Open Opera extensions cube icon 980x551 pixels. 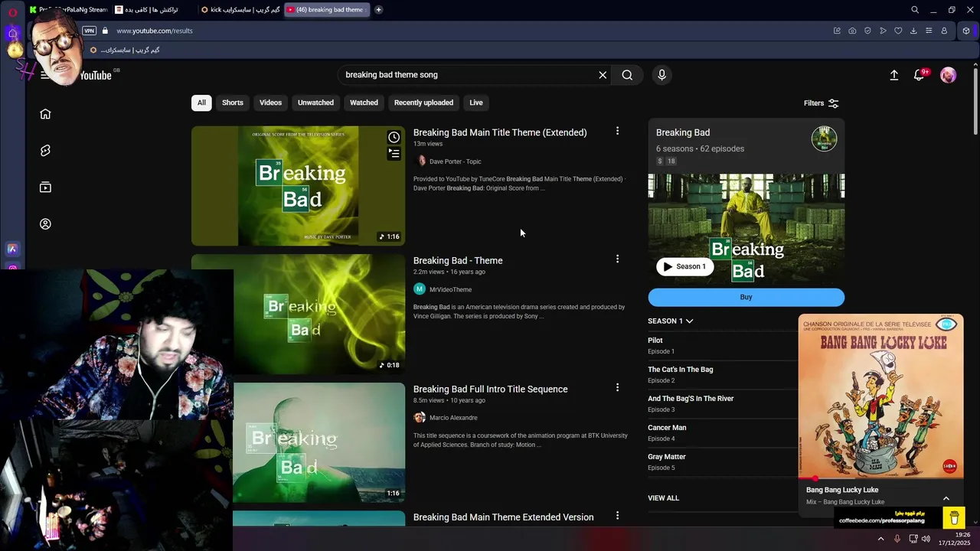click(966, 31)
